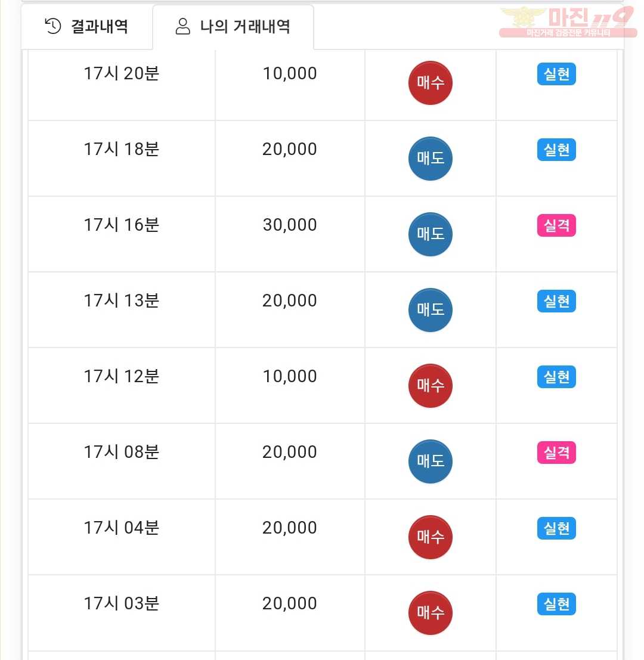The width and height of the screenshot is (644, 660).
Task: Click 실현 badge in 17시 12분 row
Action: click(x=556, y=377)
